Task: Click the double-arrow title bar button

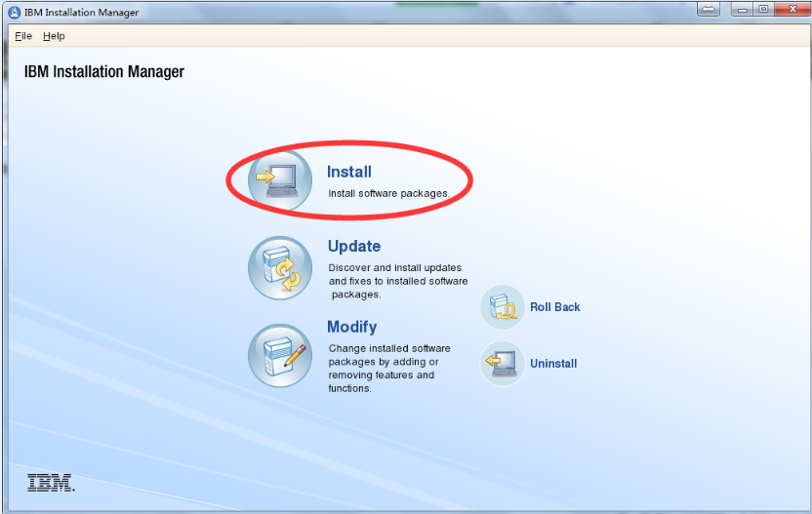Action: 709,10
